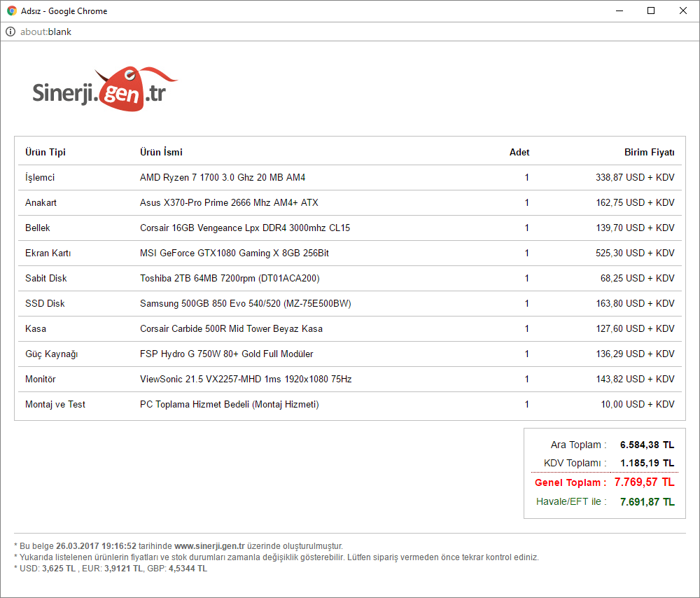This screenshot has height=598, width=700.
Task: Click the 7.769,57 TL grand total
Action: (x=644, y=482)
